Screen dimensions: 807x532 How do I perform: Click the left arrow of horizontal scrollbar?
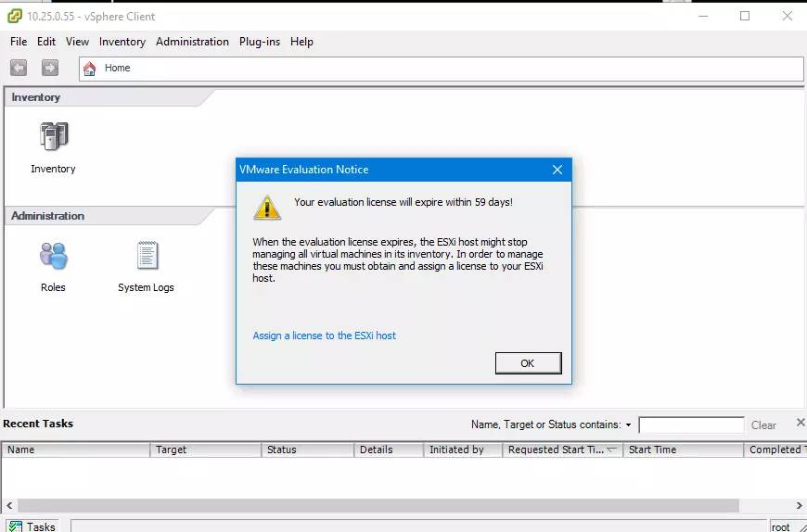9,506
